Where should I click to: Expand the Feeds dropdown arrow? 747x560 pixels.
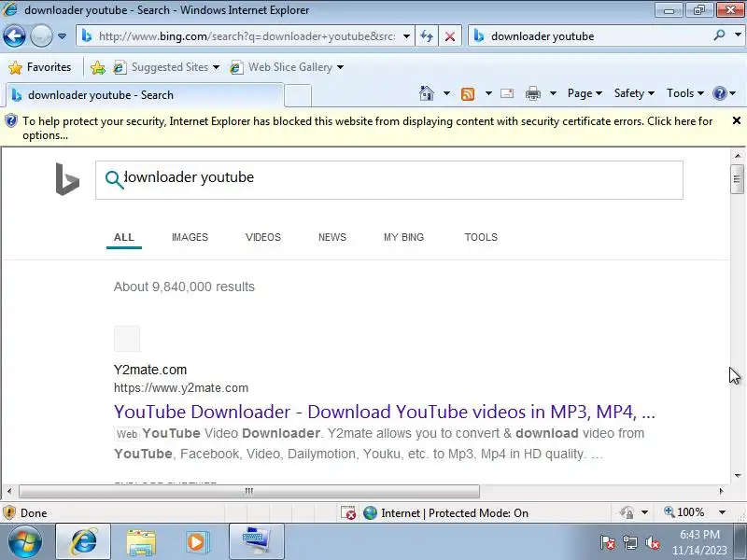coord(488,93)
